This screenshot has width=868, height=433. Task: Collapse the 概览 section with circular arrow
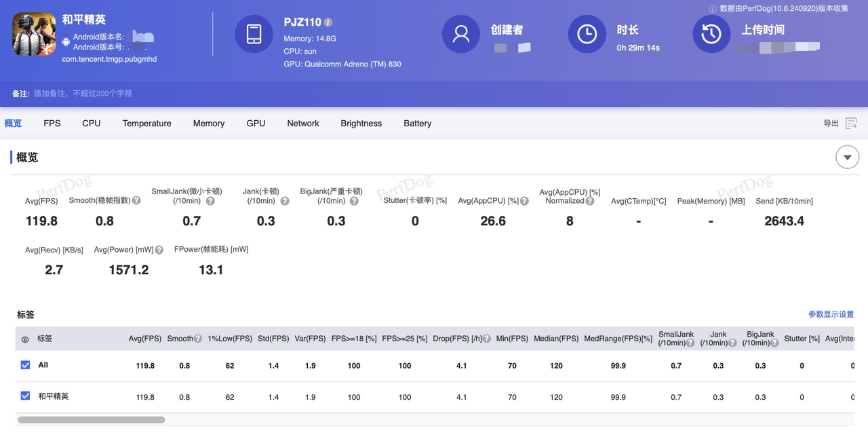pos(847,157)
